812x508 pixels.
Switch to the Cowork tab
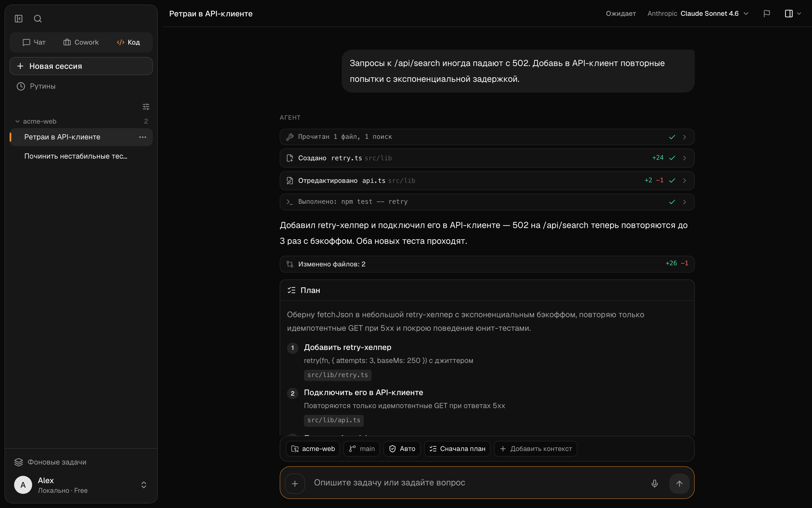pyautogui.click(x=81, y=42)
